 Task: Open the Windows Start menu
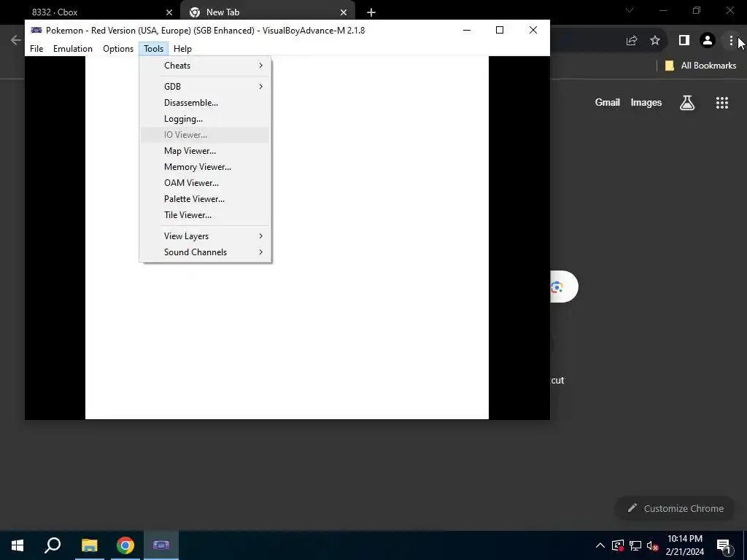tap(18, 545)
